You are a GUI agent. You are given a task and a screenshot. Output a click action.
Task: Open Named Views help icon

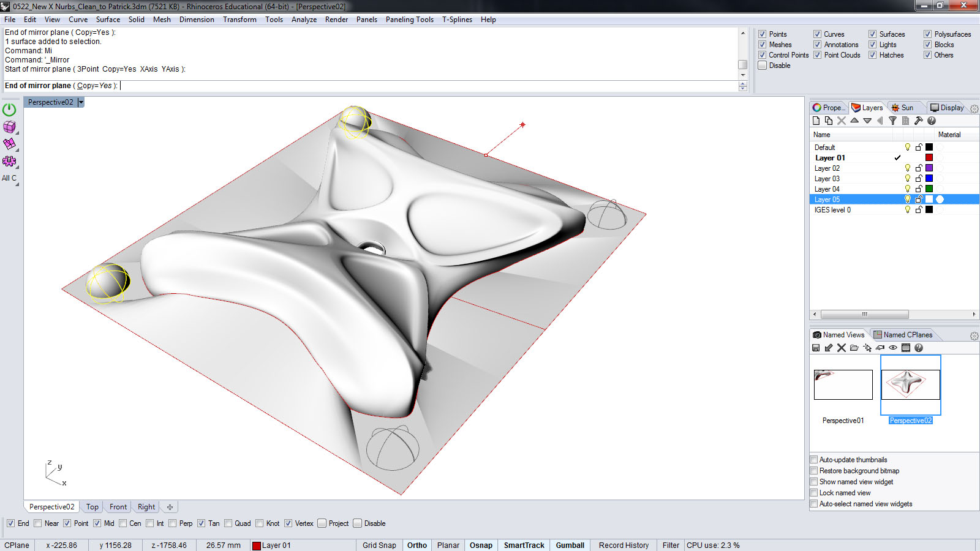coord(919,348)
